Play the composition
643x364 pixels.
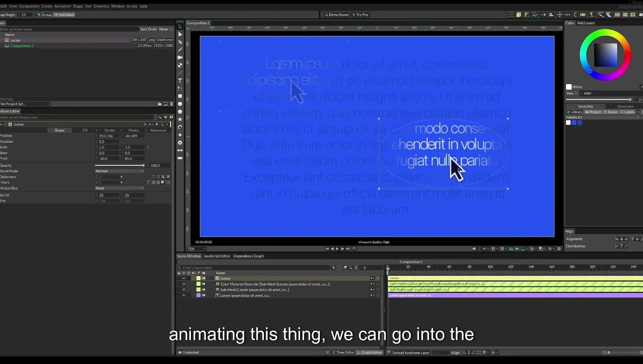[337, 249]
